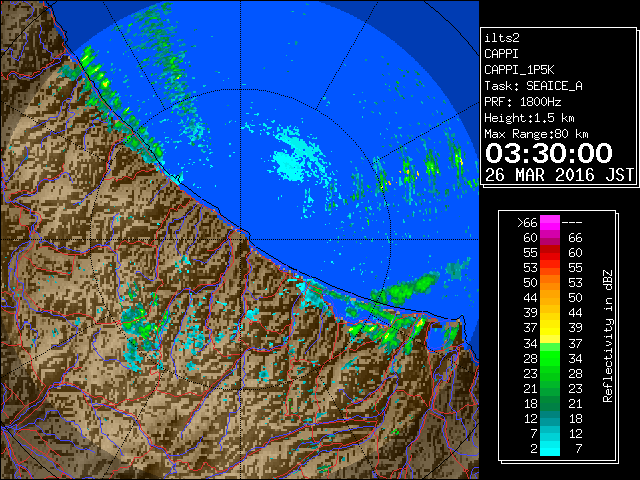
Task: Click the magenta >66 color swatch
Action: [550, 223]
